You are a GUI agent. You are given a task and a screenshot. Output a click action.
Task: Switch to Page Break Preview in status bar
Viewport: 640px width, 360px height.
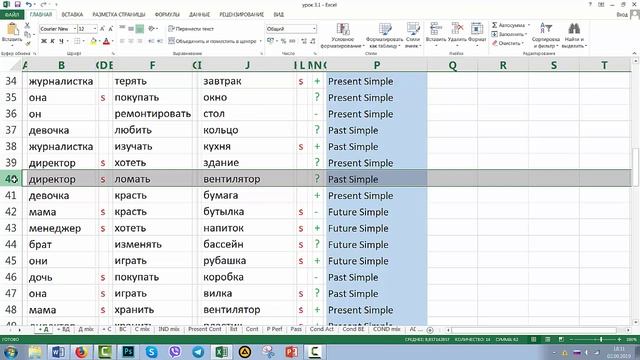(x=561, y=340)
